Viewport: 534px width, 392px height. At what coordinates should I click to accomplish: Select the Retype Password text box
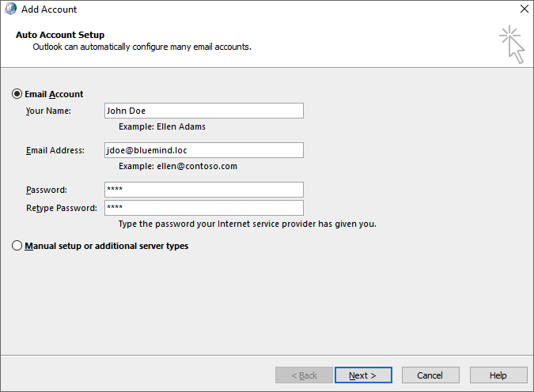tap(203, 208)
